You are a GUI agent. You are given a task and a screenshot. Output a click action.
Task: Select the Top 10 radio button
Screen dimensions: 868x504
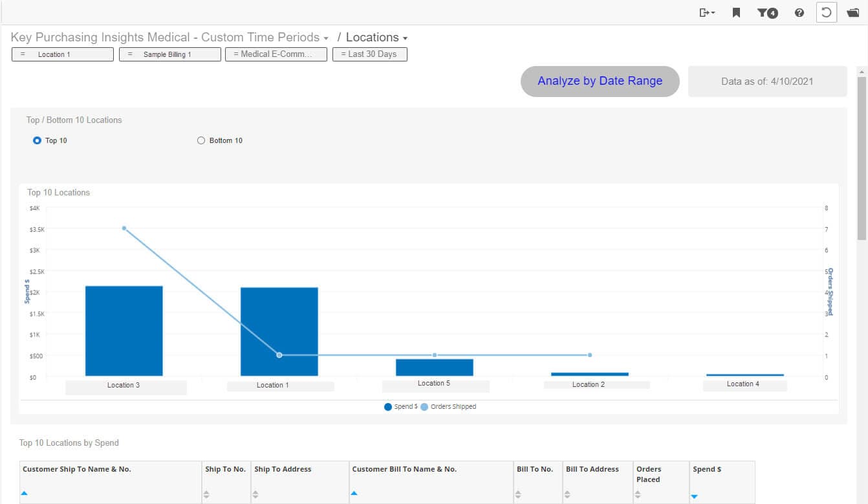click(x=37, y=140)
